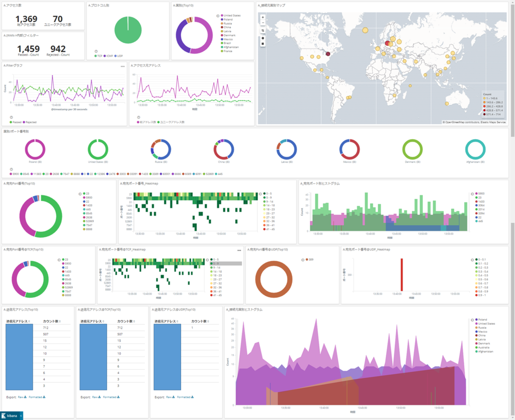This screenshot has height=420, width=515.
Task: Toggle legend of 宛先ポート番号_Heatmap
Action: click(x=261, y=194)
